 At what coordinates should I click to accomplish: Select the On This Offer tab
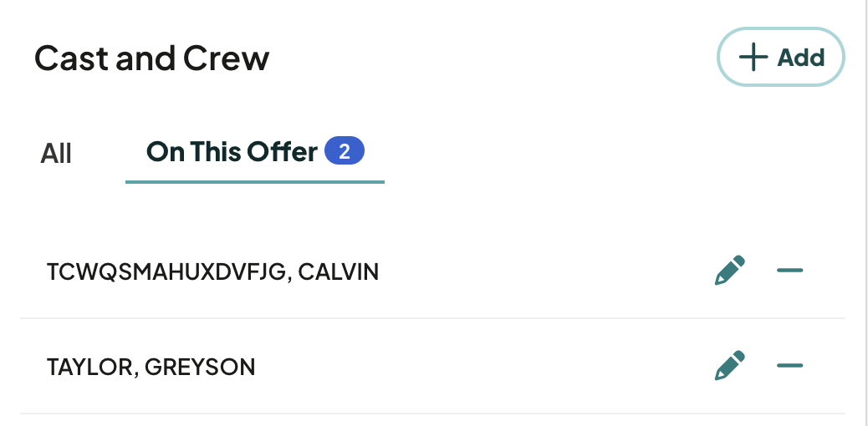coord(255,152)
